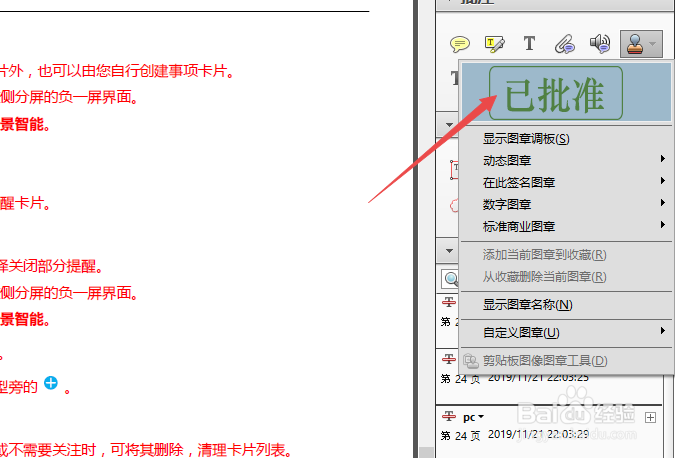
Task: Collapse the comment list section triangle
Action: [449, 251]
